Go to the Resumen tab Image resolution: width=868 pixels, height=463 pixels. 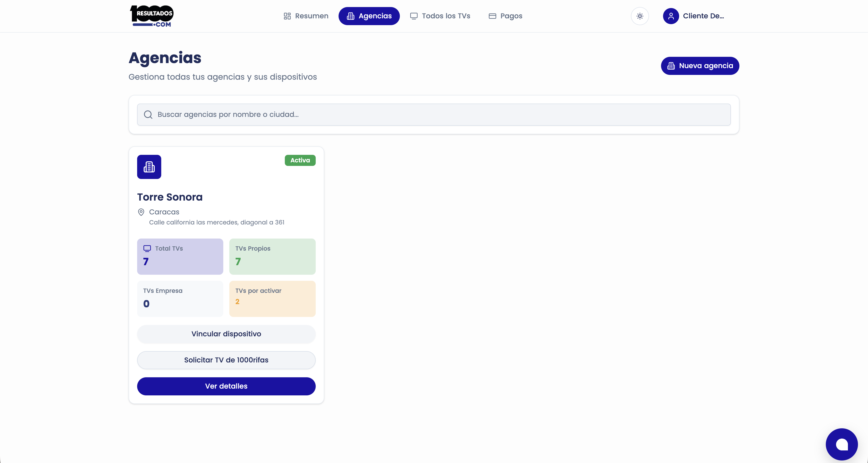tap(306, 16)
